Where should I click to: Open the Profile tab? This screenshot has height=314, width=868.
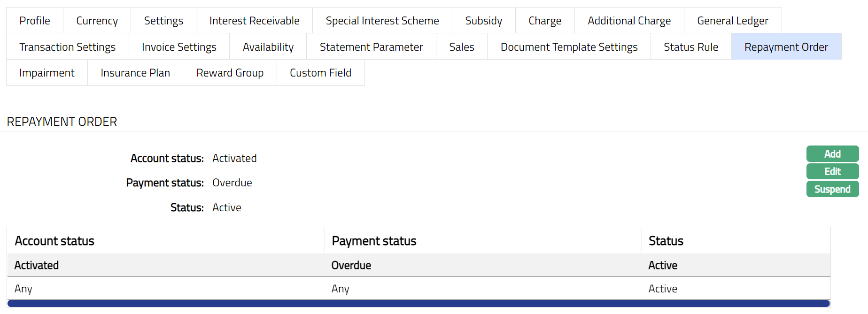coord(35,21)
